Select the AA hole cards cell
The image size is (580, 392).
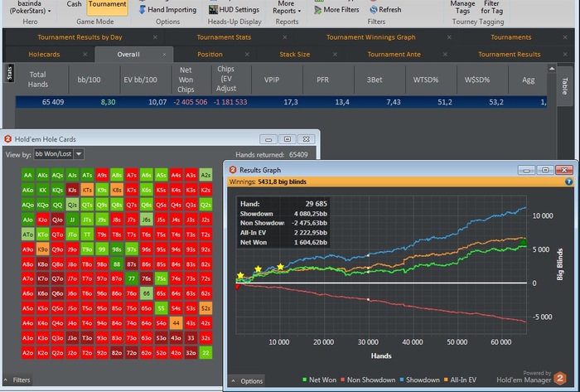coord(27,175)
